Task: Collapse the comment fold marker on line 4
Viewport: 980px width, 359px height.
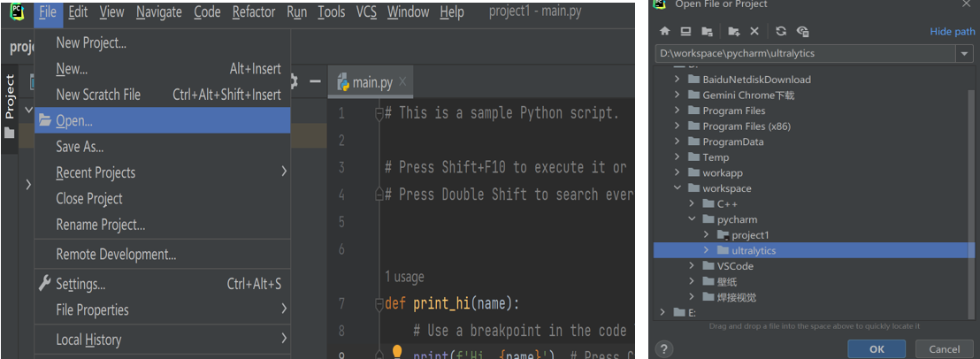Action: (x=379, y=195)
